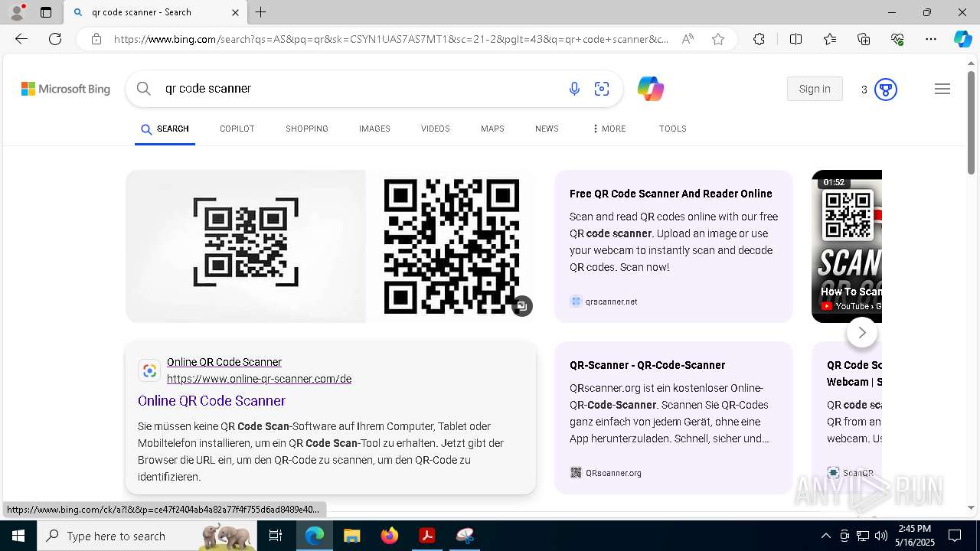Open notification center icon
Screen dimensions: 980x551
955,536
